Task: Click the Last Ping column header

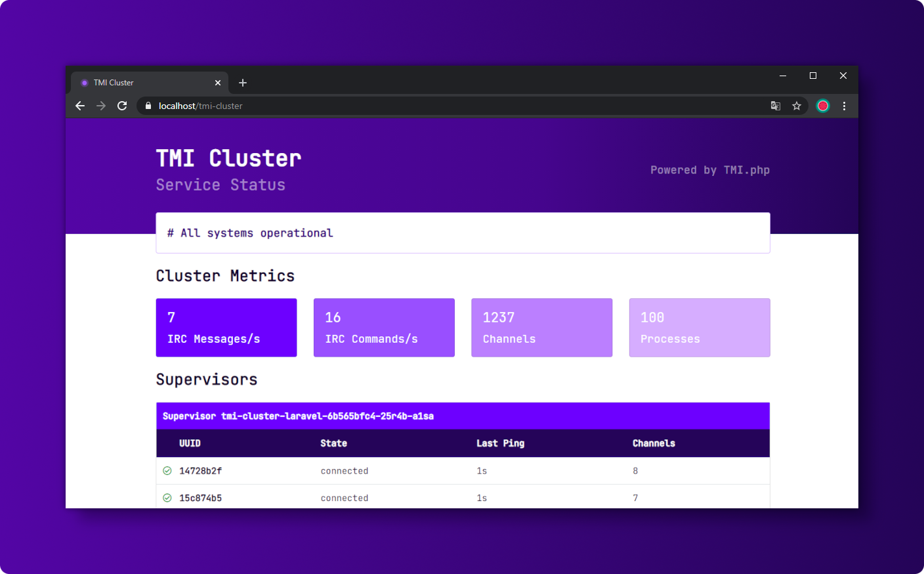Action: pos(500,443)
